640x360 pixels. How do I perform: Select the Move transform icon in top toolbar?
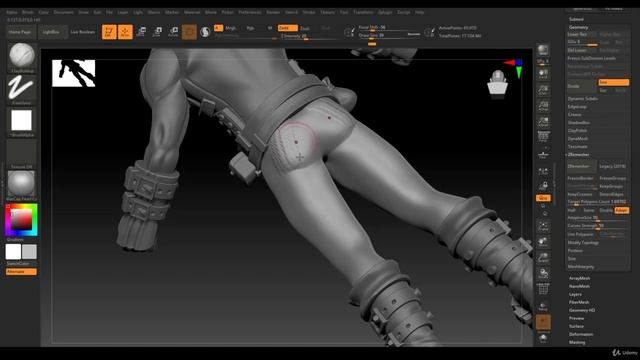pos(141,32)
